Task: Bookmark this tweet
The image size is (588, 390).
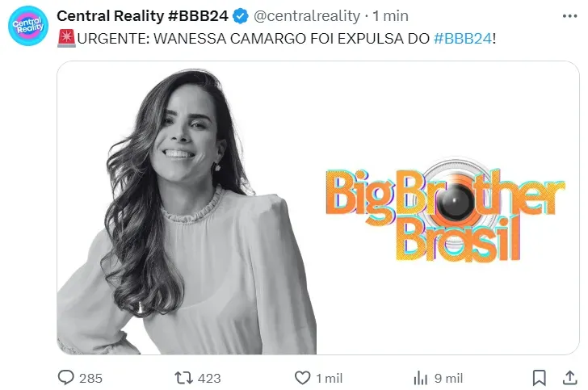Action: [x=540, y=378]
